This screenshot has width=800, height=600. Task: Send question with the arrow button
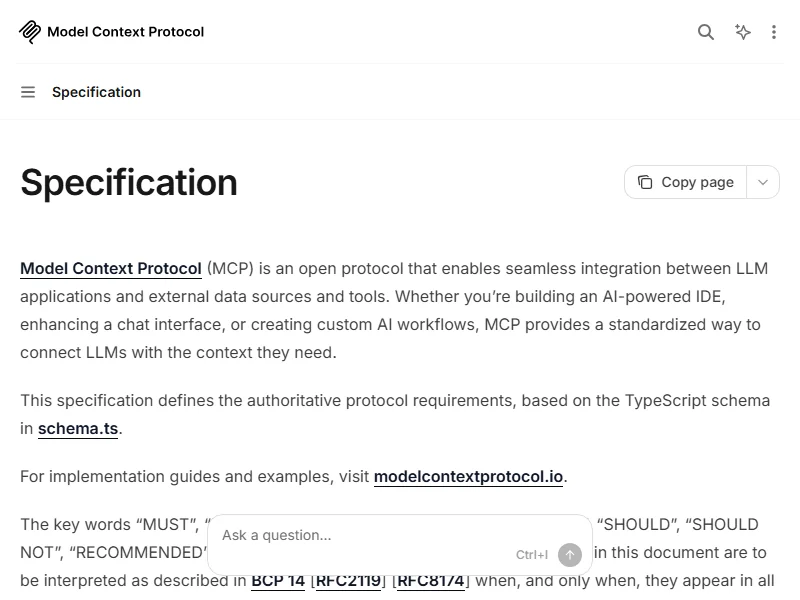coord(570,555)
